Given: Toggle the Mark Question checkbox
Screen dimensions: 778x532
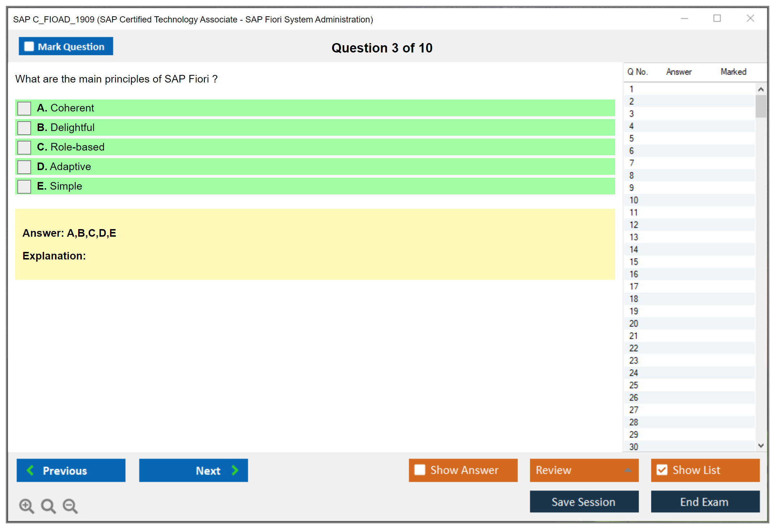Looking at the screenshot, I should pos(29,46).
